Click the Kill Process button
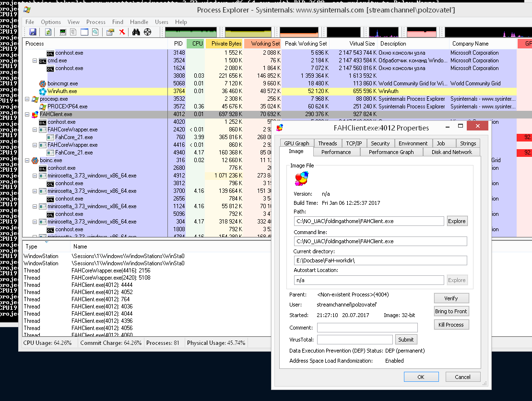Screen dimensions: 532x401 pos(451,325)
